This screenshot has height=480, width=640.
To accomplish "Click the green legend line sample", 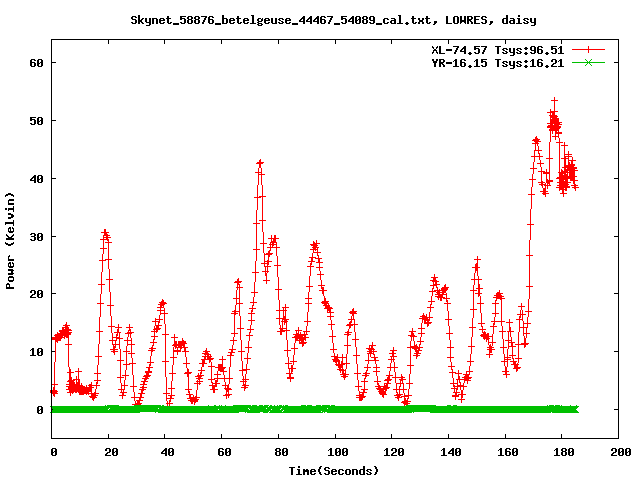I will click(588, 62).
